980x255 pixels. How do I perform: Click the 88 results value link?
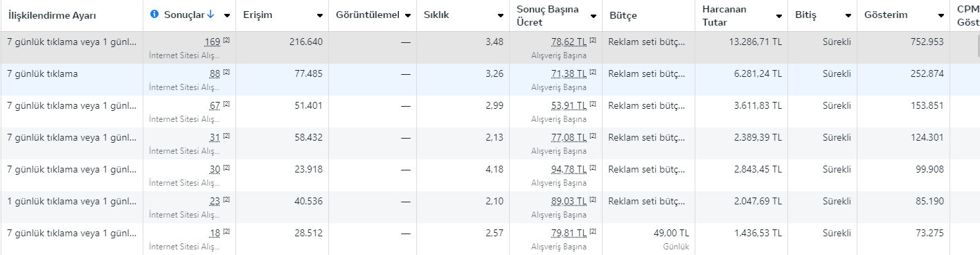(215, 73)
